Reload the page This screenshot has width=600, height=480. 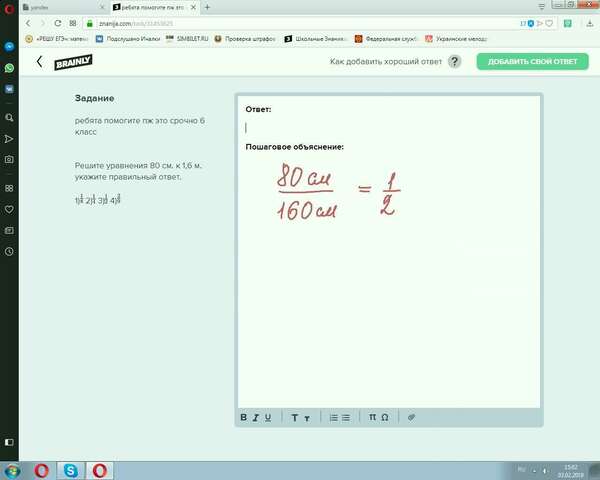coord(58,23)
